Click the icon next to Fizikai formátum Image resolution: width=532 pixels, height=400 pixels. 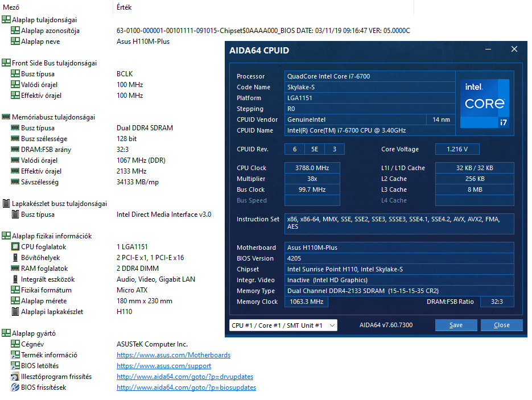(15, 290)
